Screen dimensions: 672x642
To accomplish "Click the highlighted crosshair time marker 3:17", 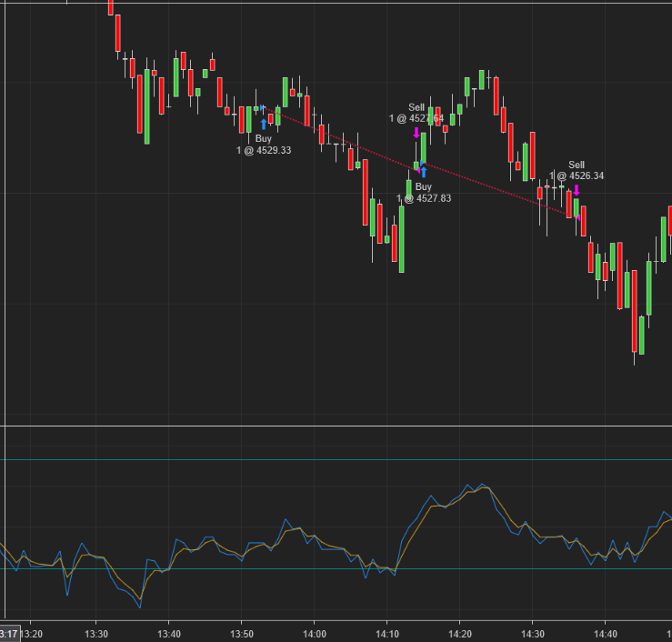I will coord(9,634).
